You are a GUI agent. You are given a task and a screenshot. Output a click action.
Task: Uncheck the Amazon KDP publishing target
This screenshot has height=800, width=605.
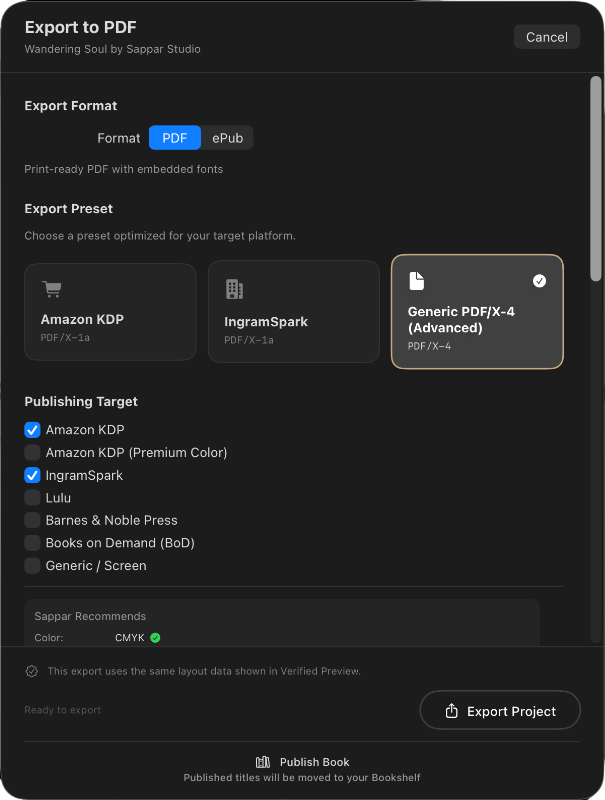point(32,430)
